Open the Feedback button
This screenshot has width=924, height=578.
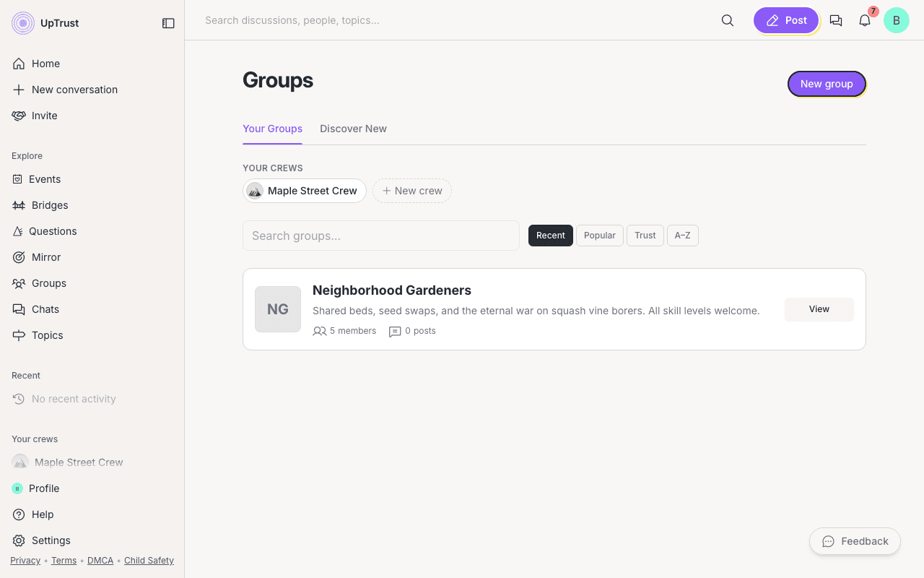pos(855,541)
